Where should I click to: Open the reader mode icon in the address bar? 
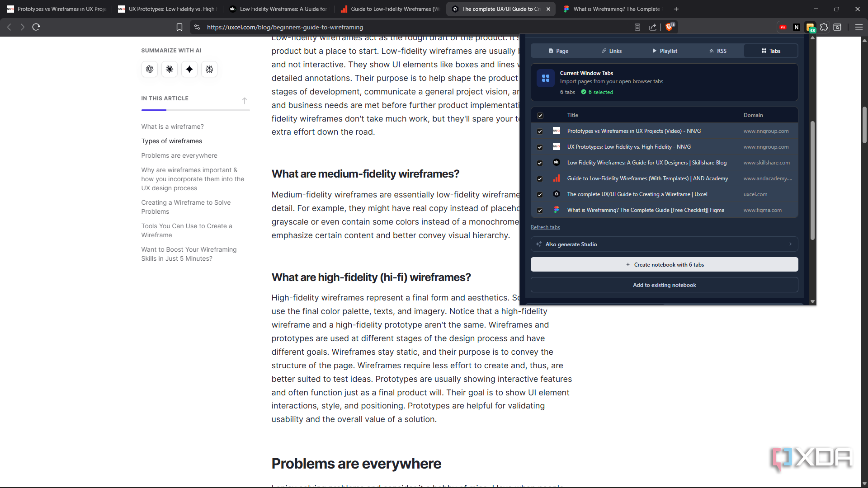tap(637, 27)
